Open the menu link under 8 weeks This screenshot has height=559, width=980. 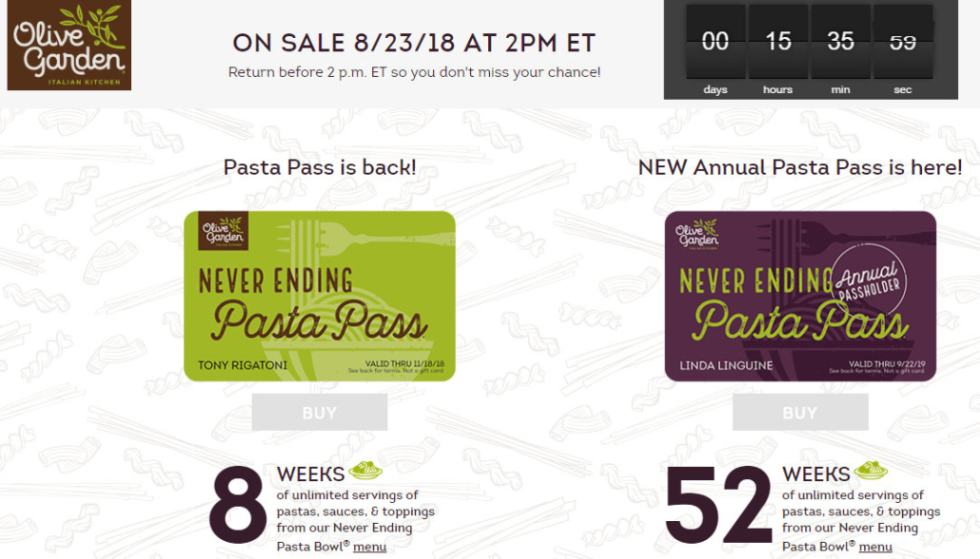pyautogui.click(x=369, y=547)
